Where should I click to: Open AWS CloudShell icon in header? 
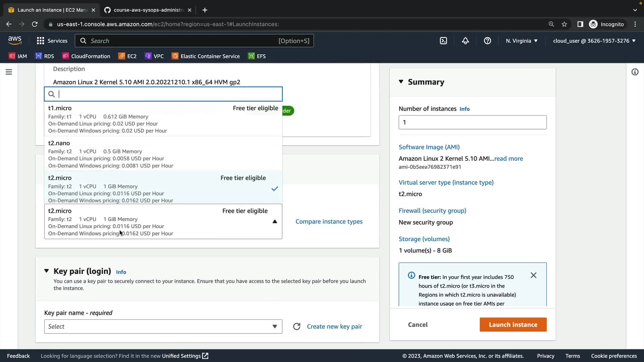[x=443, y=41]
